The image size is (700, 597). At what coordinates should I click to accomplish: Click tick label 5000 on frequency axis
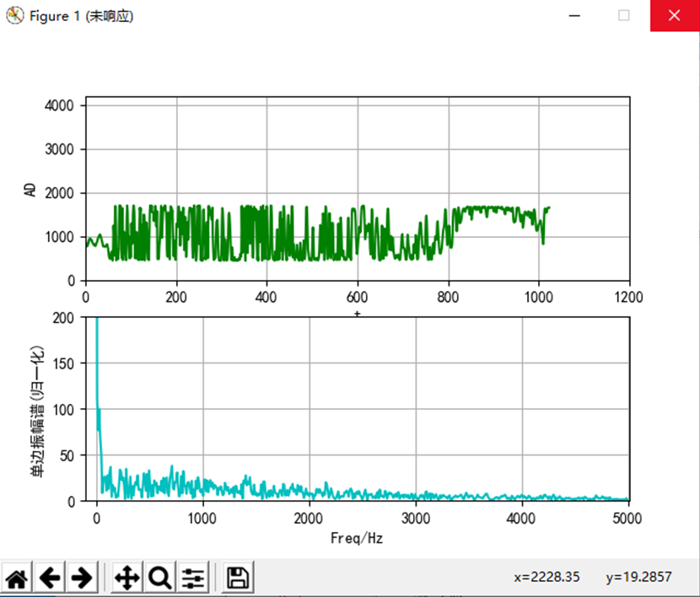tap(627, 519)
